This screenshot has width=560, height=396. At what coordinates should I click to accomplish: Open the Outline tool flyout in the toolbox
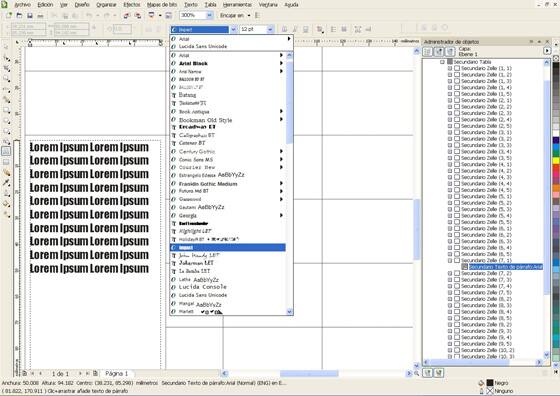click(x=6, y=193)
